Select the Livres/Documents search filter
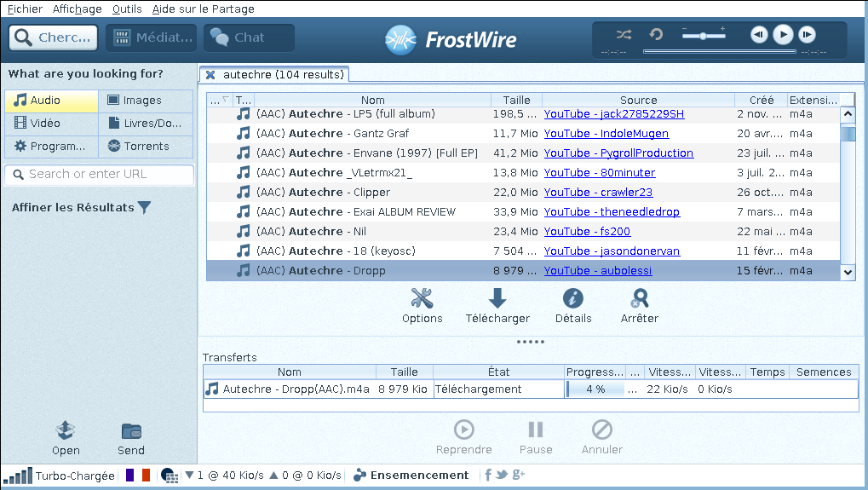The image size is (868, 490). click(147, 123)
